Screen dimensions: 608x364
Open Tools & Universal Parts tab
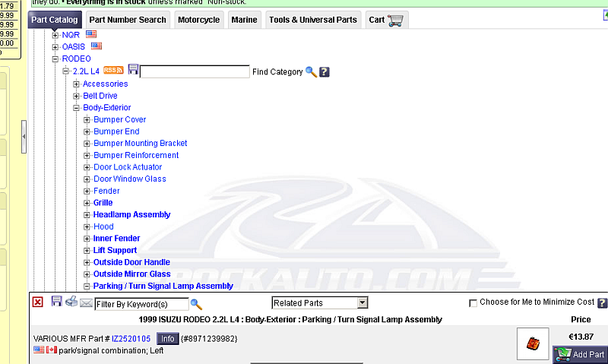click(x=313, y=20)
